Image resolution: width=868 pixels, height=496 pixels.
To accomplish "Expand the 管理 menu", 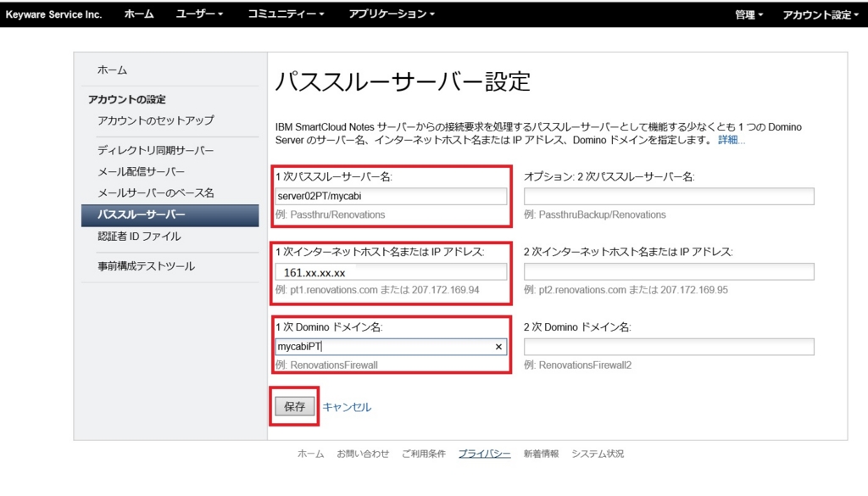I will pyautogui.click(x=748, y=15).
